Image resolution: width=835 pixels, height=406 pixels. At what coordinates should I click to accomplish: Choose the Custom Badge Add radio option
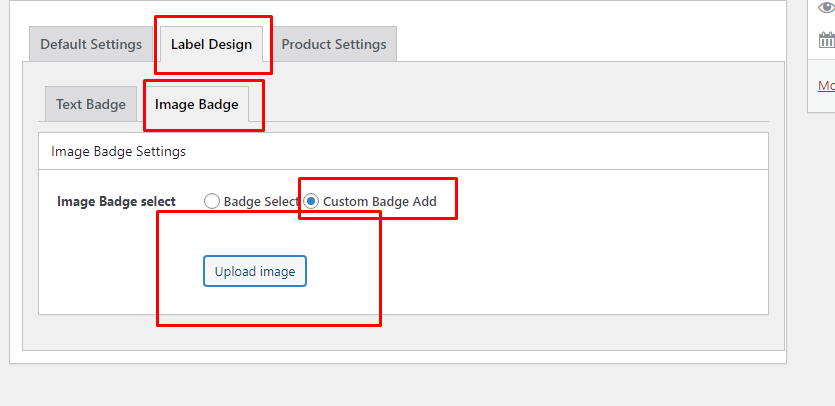311,201
